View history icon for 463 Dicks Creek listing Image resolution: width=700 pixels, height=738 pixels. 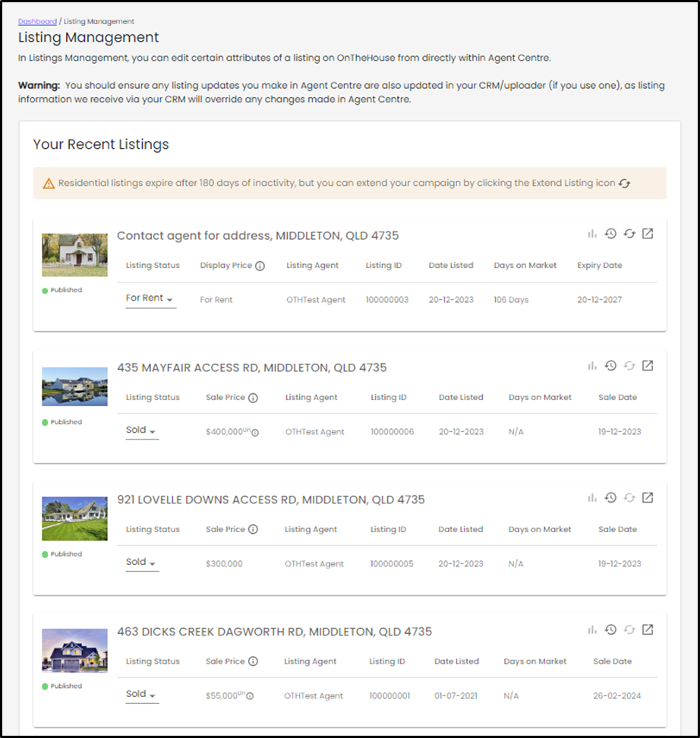[610, 629]
